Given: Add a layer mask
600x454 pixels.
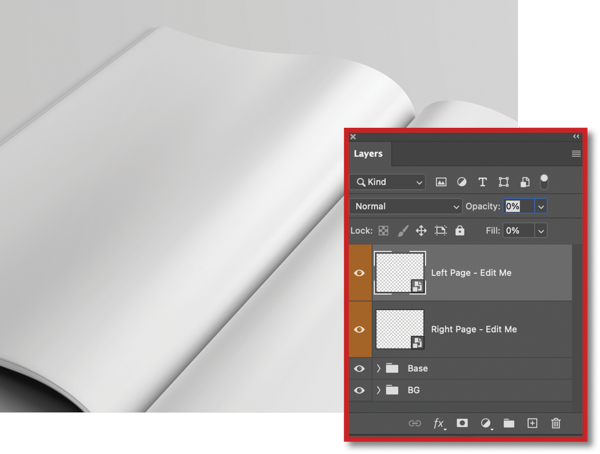Looking at the screenshot, I should tap(462, 423).
